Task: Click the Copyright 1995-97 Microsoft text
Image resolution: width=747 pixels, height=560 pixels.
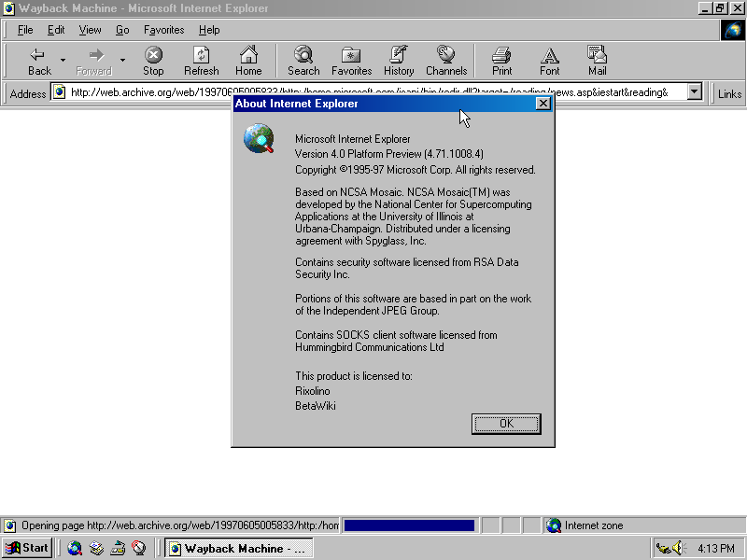Action: (x=415, y=170)
